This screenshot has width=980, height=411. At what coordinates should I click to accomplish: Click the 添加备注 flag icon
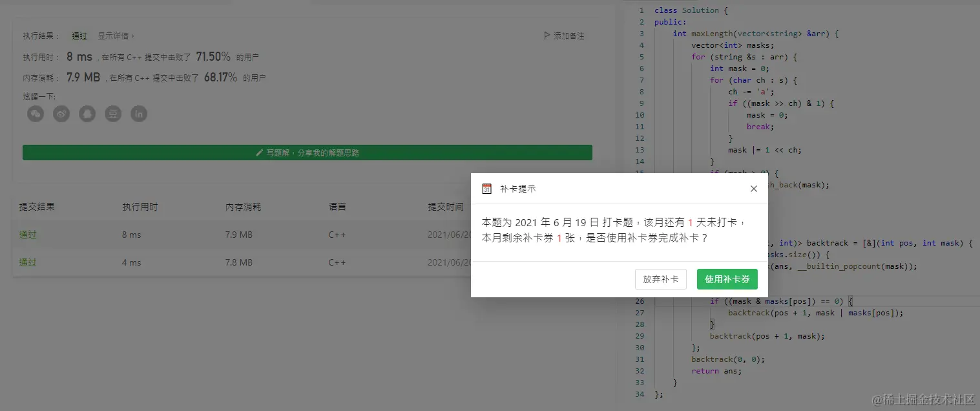tap(548, 36)
